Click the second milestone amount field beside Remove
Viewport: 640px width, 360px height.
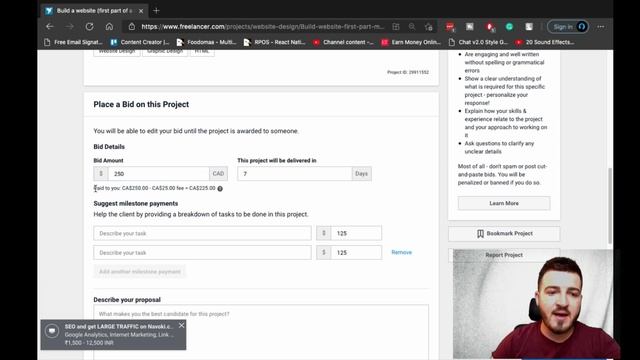pos(356,253)
